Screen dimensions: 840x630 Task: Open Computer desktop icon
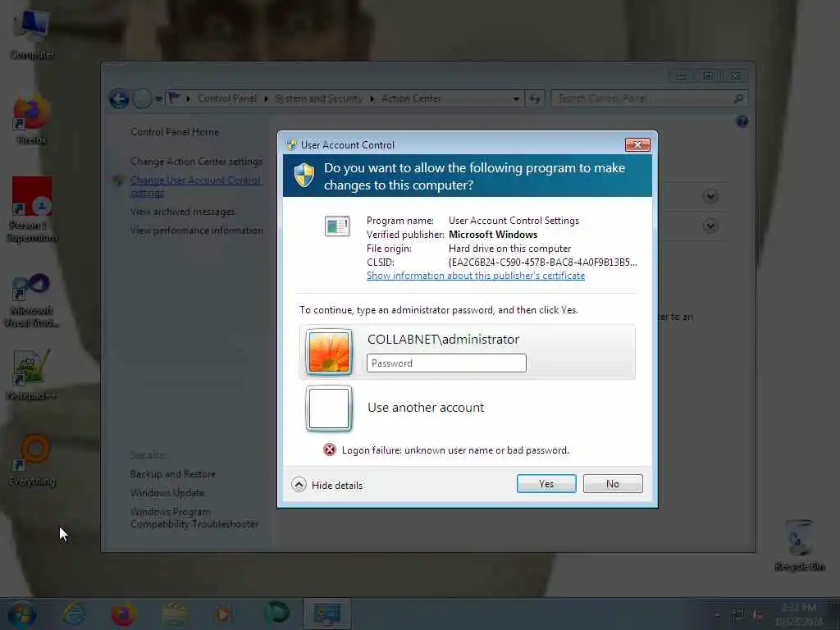click(x=32, y=34)
